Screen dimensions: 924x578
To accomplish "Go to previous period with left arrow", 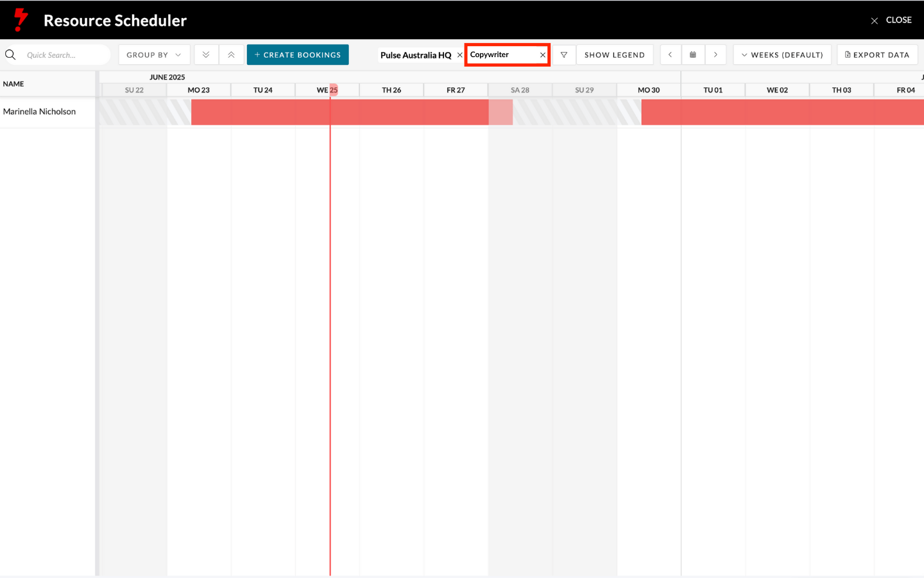I will (671, 55).
